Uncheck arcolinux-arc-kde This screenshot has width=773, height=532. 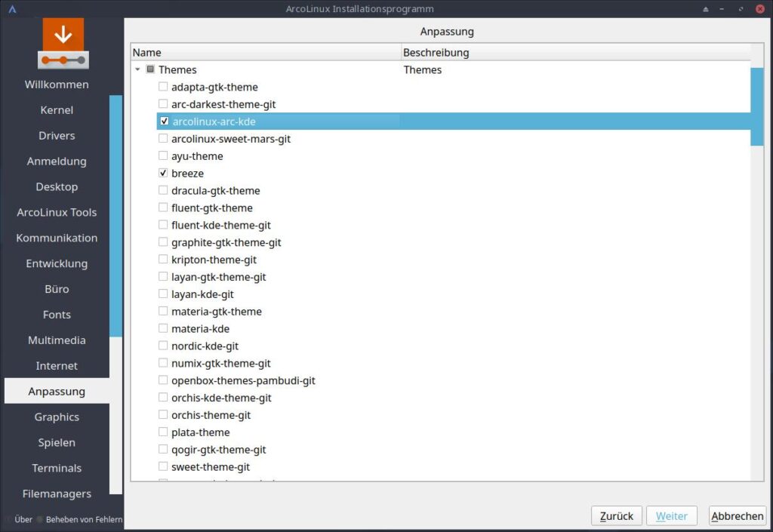tap(164, 121)
